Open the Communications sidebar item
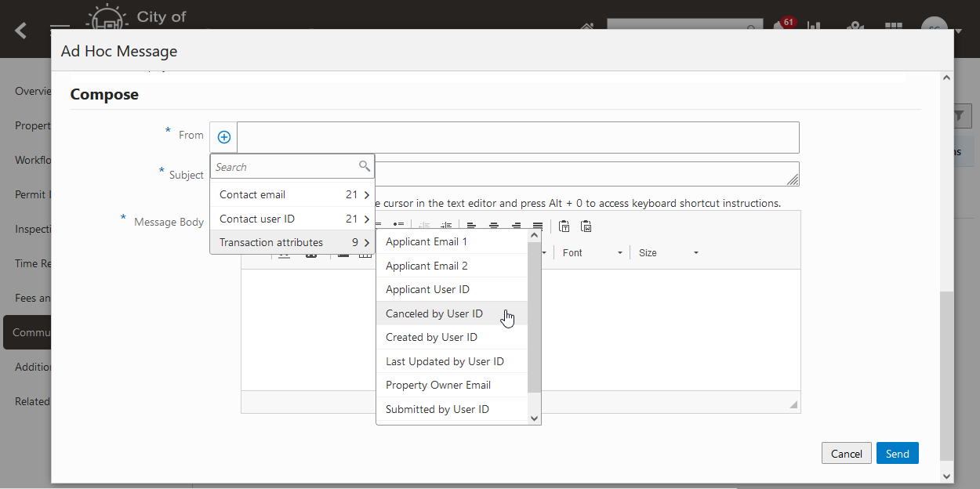 click(x=28, y=332)
